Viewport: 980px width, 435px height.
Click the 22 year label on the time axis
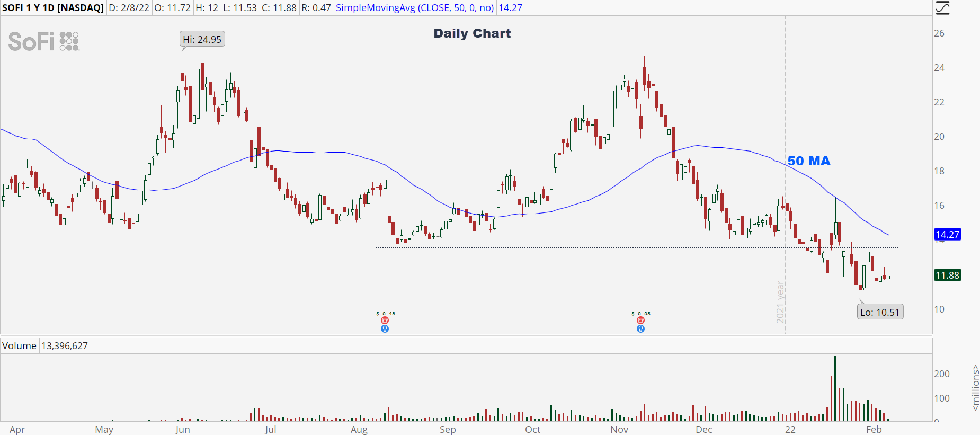[790, 430]
